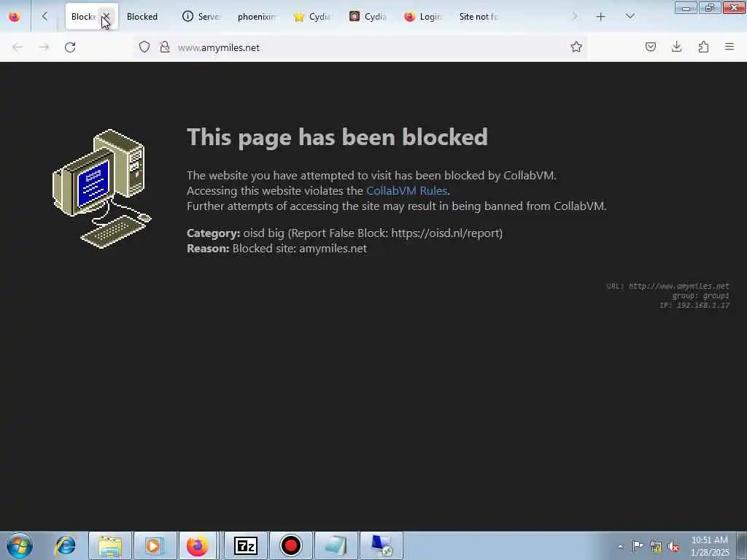Image resolution: width=747 pixels, height=560 pixels.
Task: Open Windows Explorer folder in taskbar
Action: [110, 545]
